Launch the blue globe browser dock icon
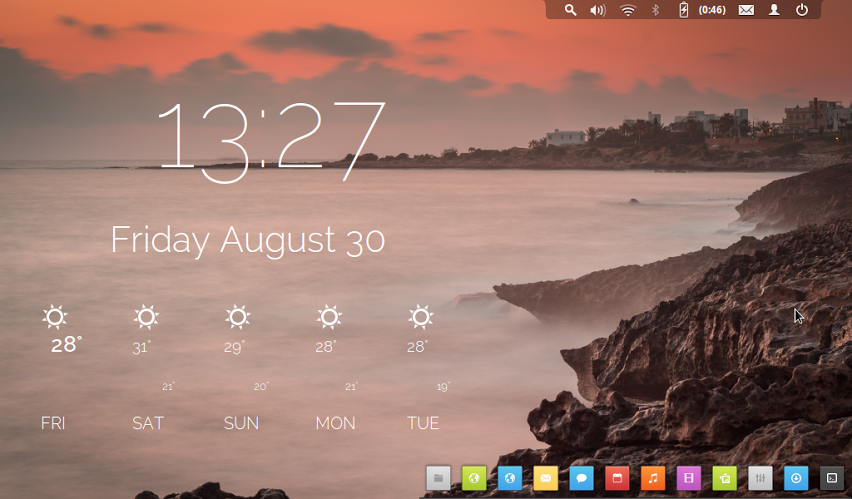 tap(510, 478)
